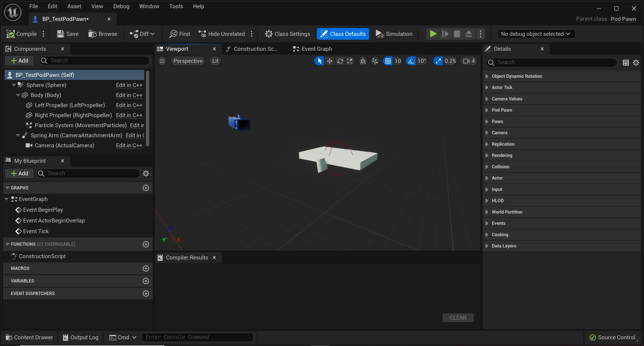Toggle grid snapping
The image size is (644, 346).
pyautogui.click(x=388, y=61)
